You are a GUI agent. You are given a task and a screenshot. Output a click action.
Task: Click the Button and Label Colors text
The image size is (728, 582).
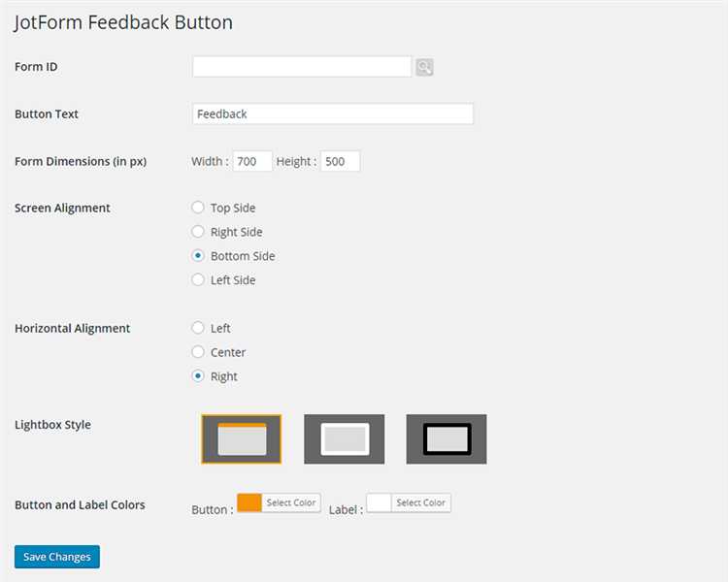click(x=80, y=505)
